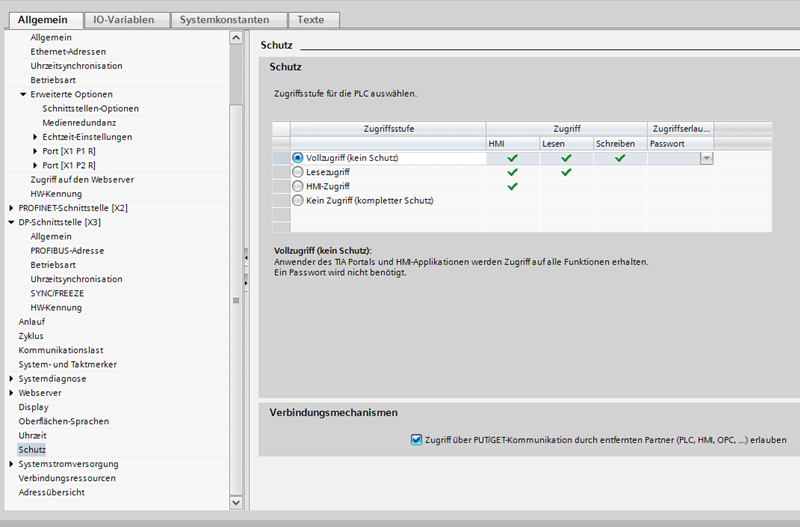Collapse the Erweiterte Optionen tree node

(23, 94)
